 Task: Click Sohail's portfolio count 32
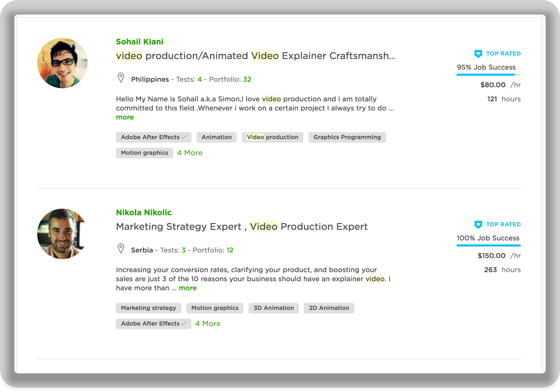(x=247, y=79)
